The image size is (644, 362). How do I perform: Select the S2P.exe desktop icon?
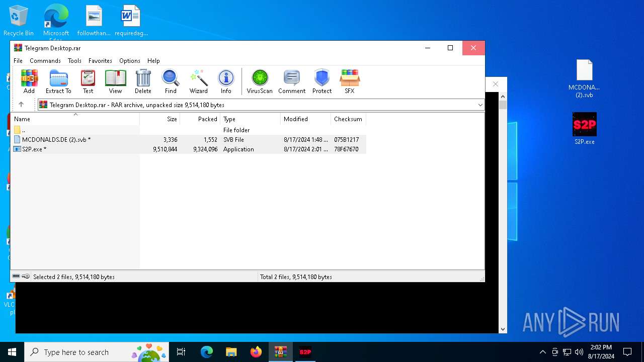coord(585,129)
